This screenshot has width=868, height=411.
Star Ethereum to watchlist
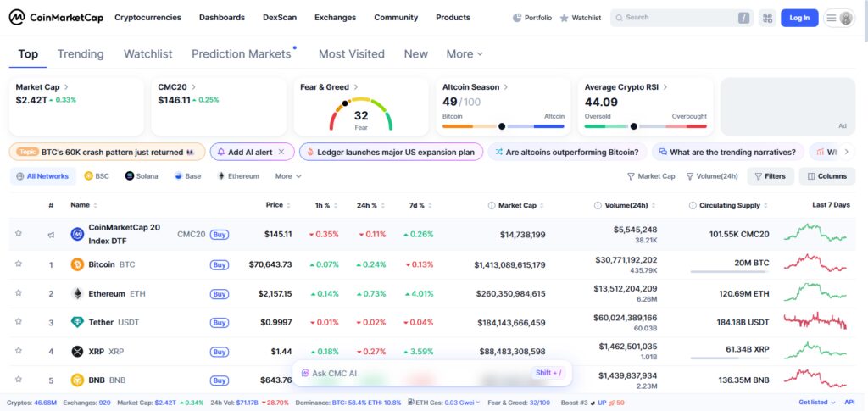pyautogui.click(x=19, y=292)
